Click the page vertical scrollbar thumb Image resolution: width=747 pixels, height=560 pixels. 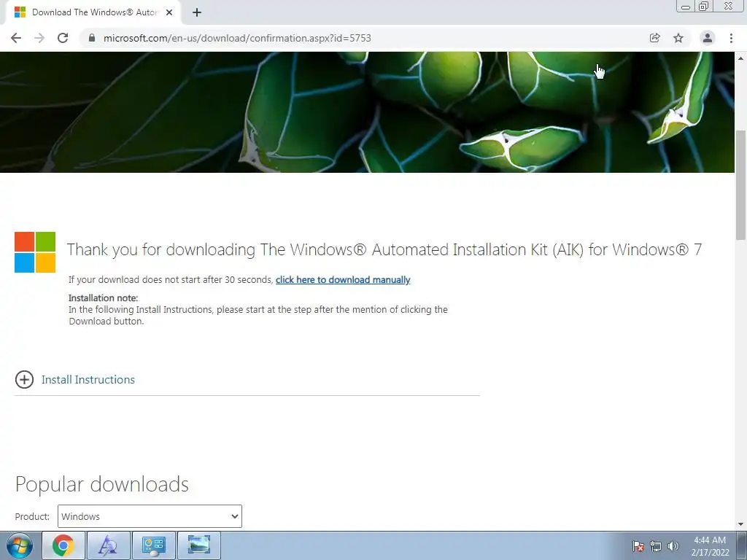pyautogui.click(x=740, y=184)
